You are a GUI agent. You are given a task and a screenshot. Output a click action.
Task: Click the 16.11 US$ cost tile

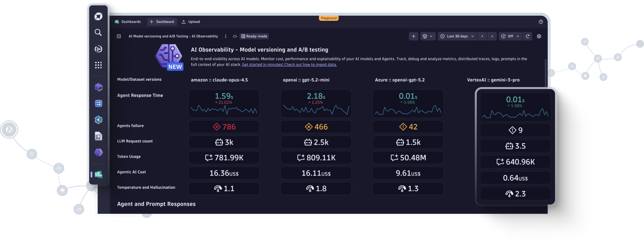click(316, 173)
